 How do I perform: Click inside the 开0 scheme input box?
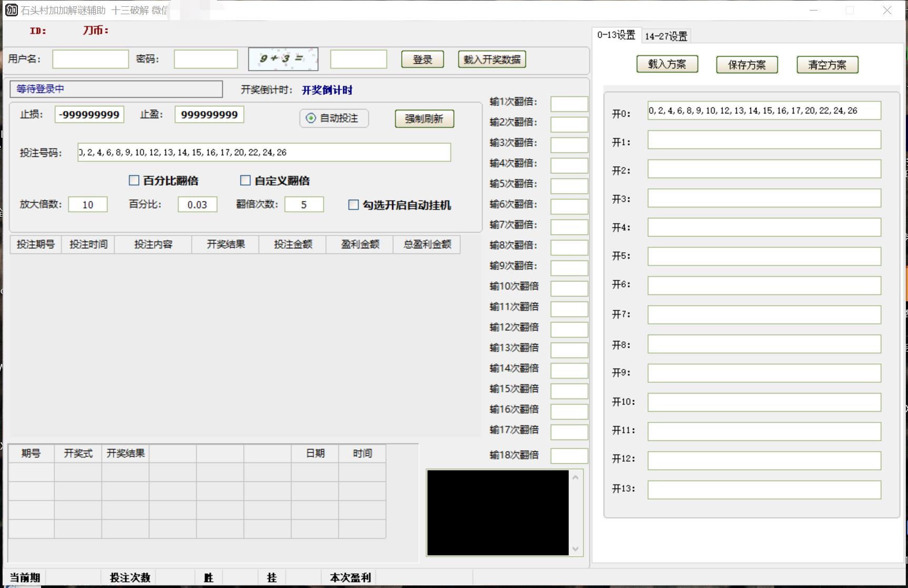coord(764,110)
